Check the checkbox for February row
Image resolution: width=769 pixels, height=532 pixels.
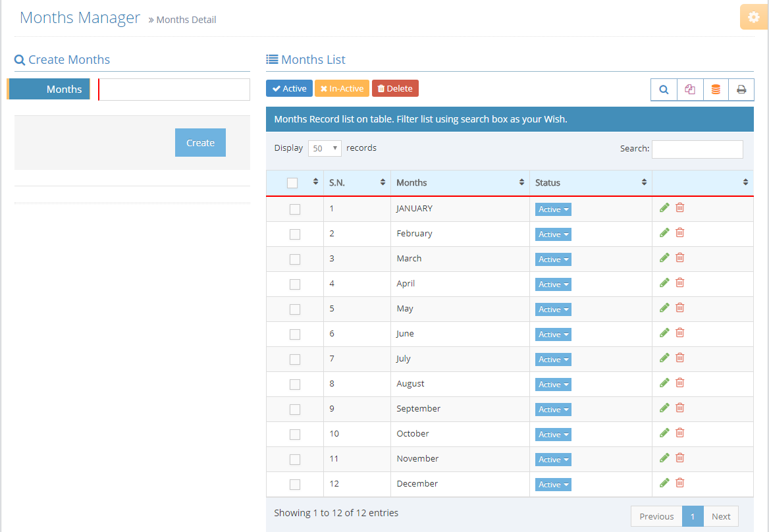pos(295,234)
